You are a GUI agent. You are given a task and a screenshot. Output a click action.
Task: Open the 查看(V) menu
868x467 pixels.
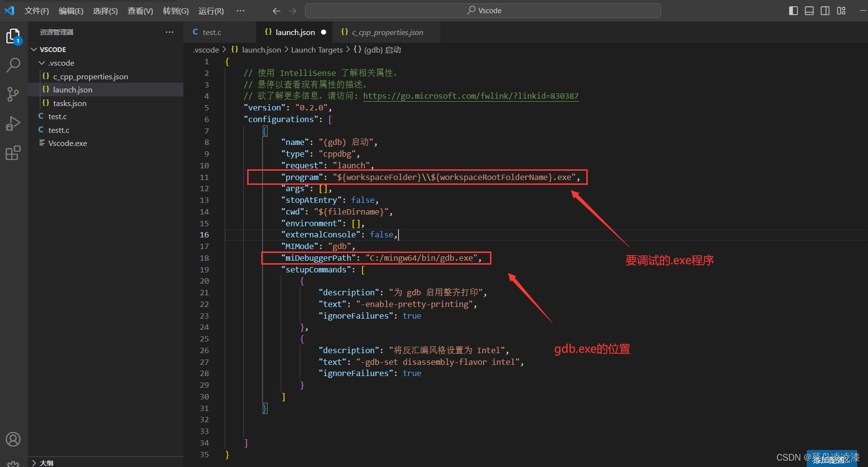click(x=140, y=11)
